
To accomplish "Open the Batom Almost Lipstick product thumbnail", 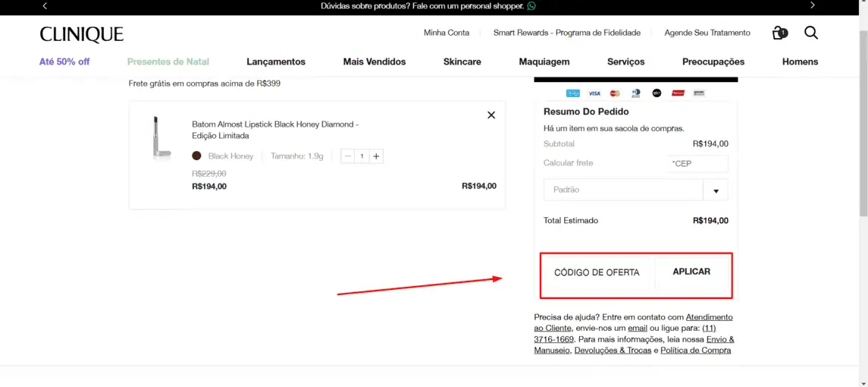I will (160, 138).
